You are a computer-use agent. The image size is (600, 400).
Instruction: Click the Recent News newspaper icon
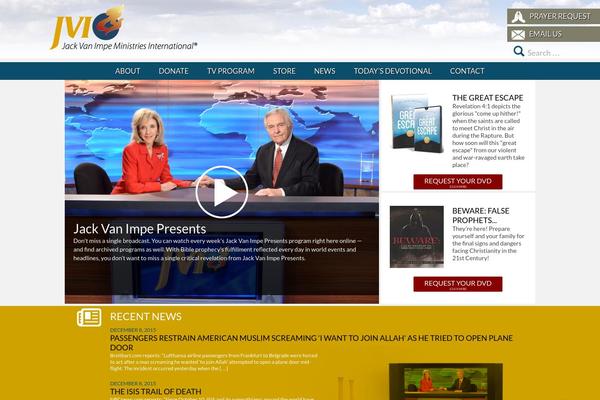89,317
